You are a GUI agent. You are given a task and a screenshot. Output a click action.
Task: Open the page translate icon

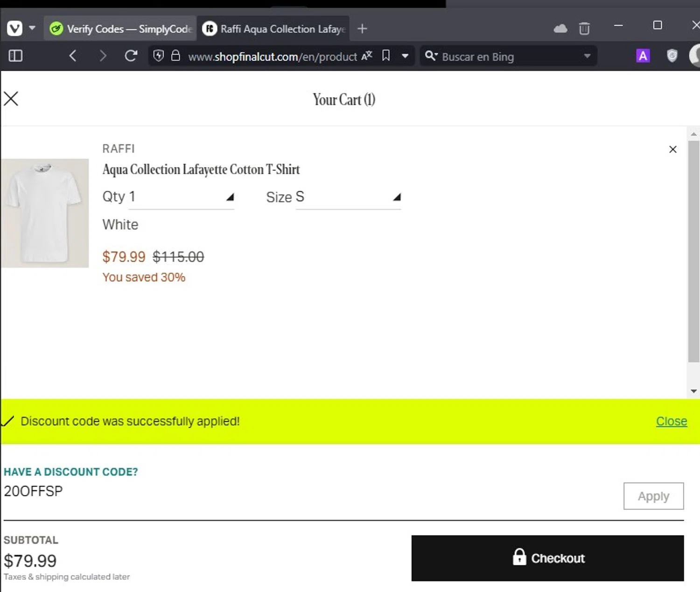367,56
